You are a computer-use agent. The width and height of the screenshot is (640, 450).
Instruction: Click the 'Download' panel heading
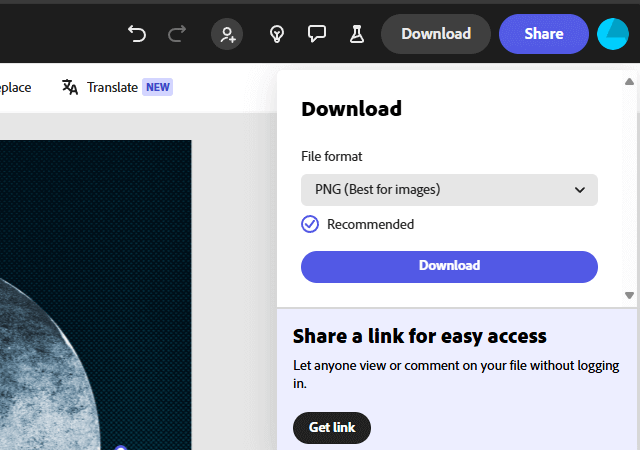[351, 109]
